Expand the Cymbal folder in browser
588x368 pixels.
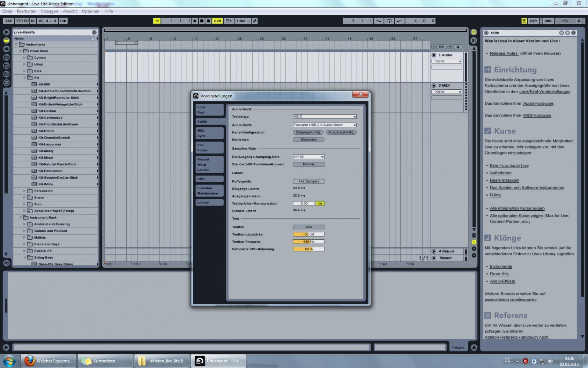click(25, 58)
